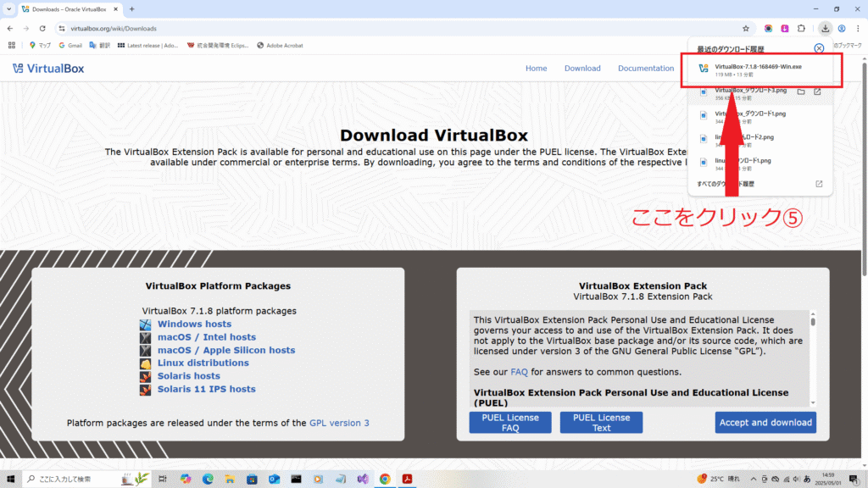The width and height of the screenshot is (868, 488).
Task: Click the colorful circle extension icon
Action: pyautogui.click(x=768, y=28)
